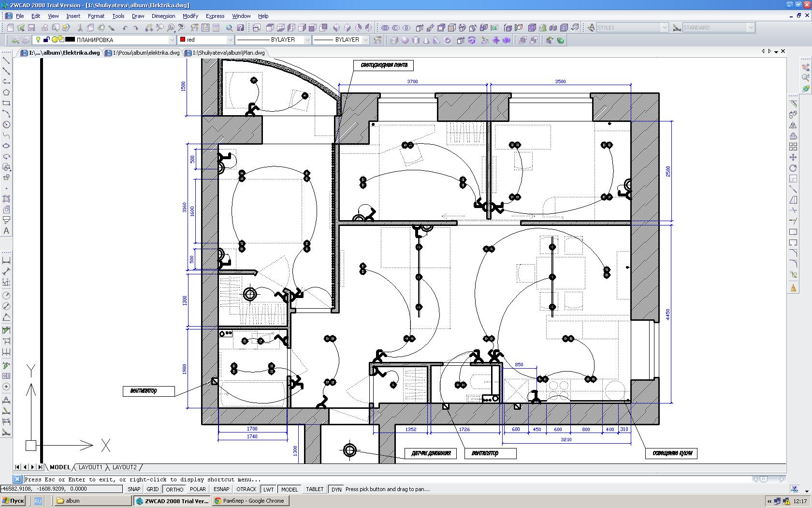This screenshot has width=812, height=508.
Task: Open the ПЛАНИРОВКА layer dropdown
Action: [172, 40]
